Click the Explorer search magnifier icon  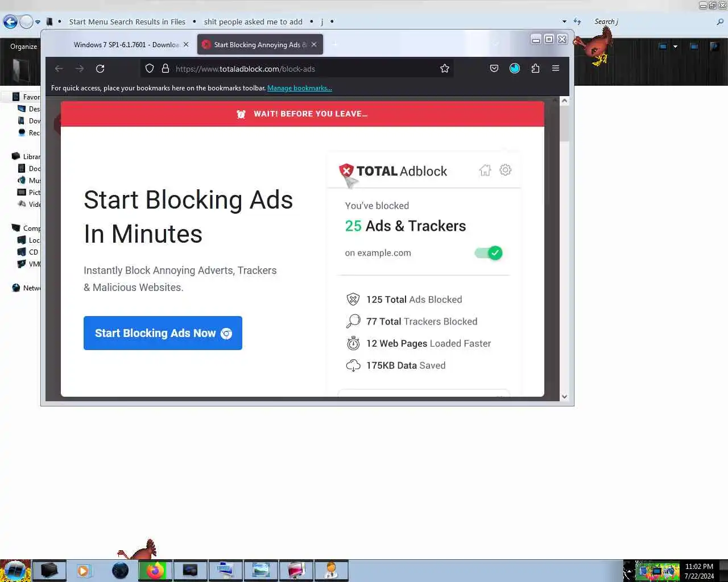point(720,22)
